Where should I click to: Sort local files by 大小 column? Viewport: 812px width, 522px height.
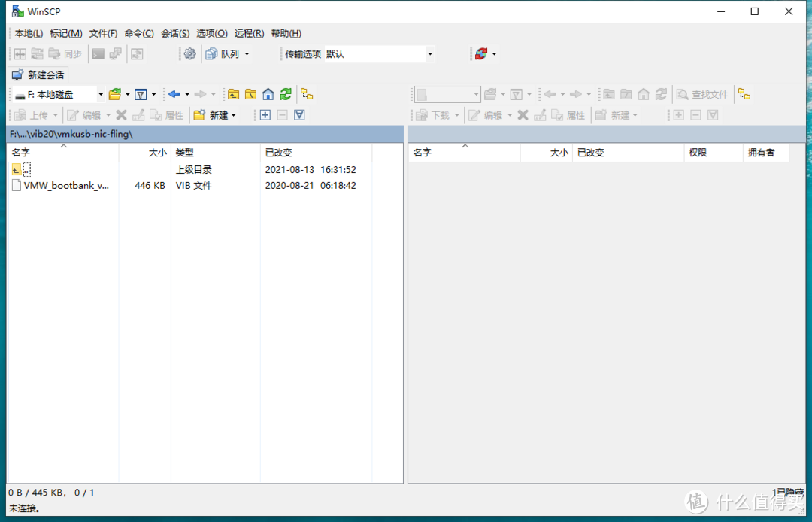point(145,152)
